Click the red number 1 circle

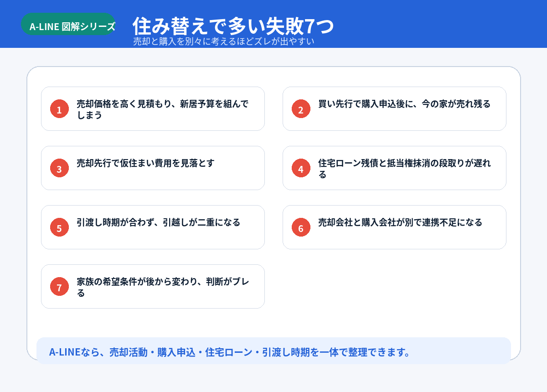pyautogui.click(x=59, y=109)
